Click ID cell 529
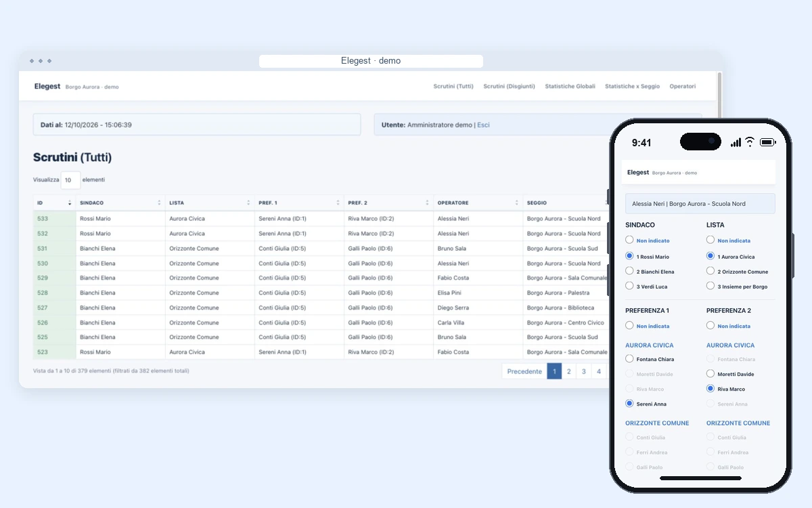The width and height of the screenshot is (812, 508). (55, 278)
